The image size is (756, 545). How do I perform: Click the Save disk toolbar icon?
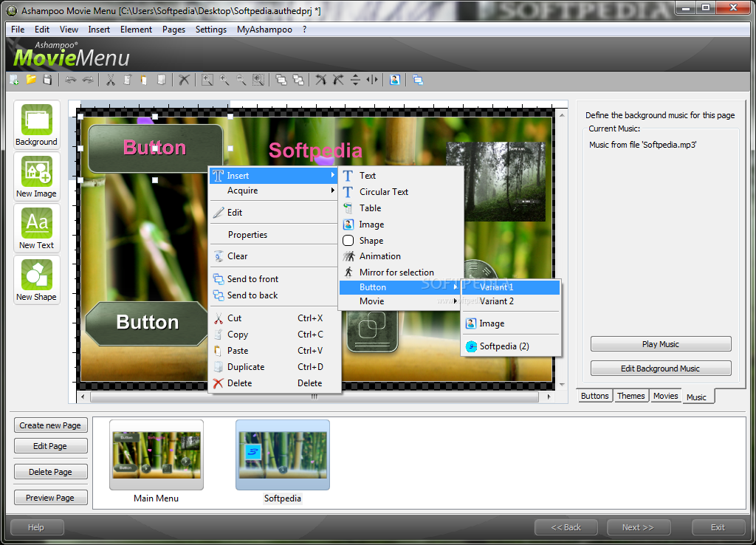tap(47, 80)
